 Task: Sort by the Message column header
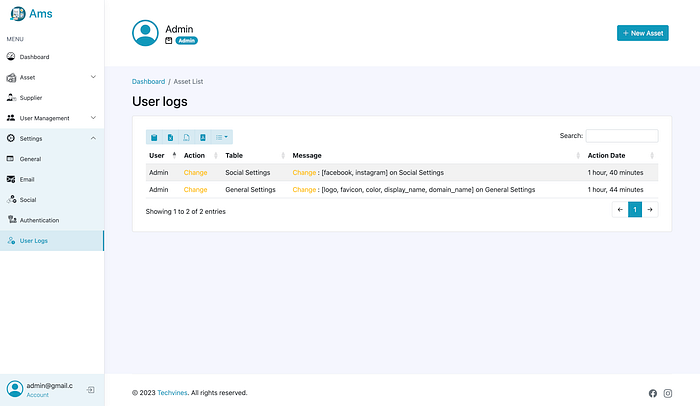pos(436,155)
